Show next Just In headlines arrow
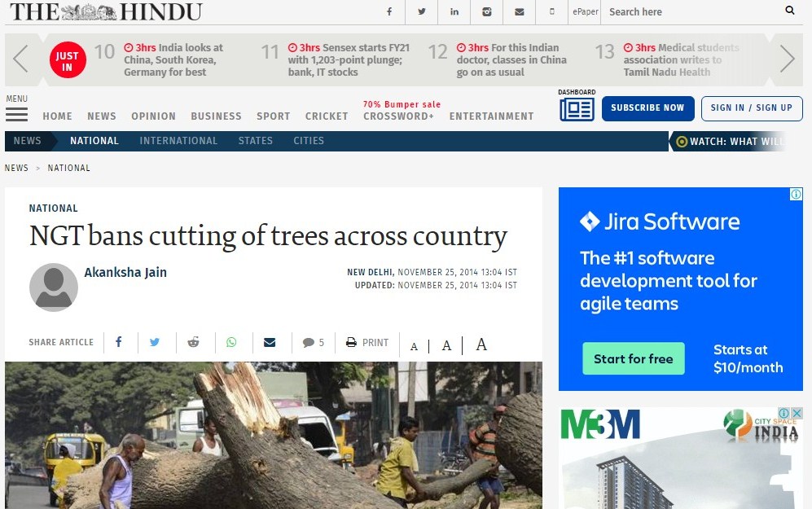Viewport: 812px width, 509px height. point(787,59)
